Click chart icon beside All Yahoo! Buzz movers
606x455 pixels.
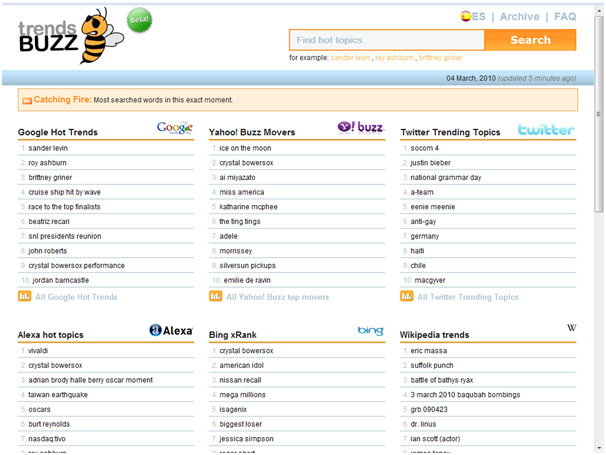[216, 296]
